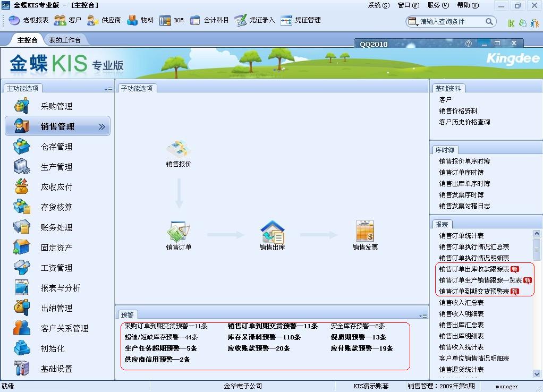Open 服务(V) menu

[x=438, y=5]
